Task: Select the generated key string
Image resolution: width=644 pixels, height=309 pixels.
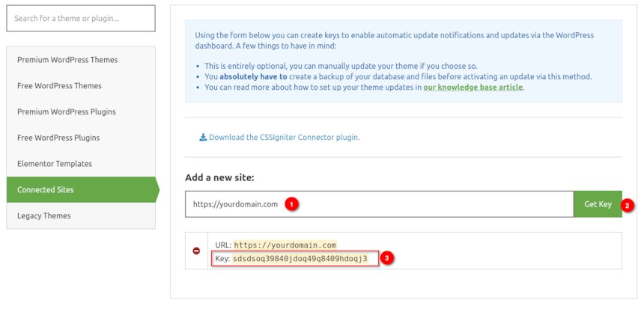Action: pyautogui.click(x=300, y=259)
